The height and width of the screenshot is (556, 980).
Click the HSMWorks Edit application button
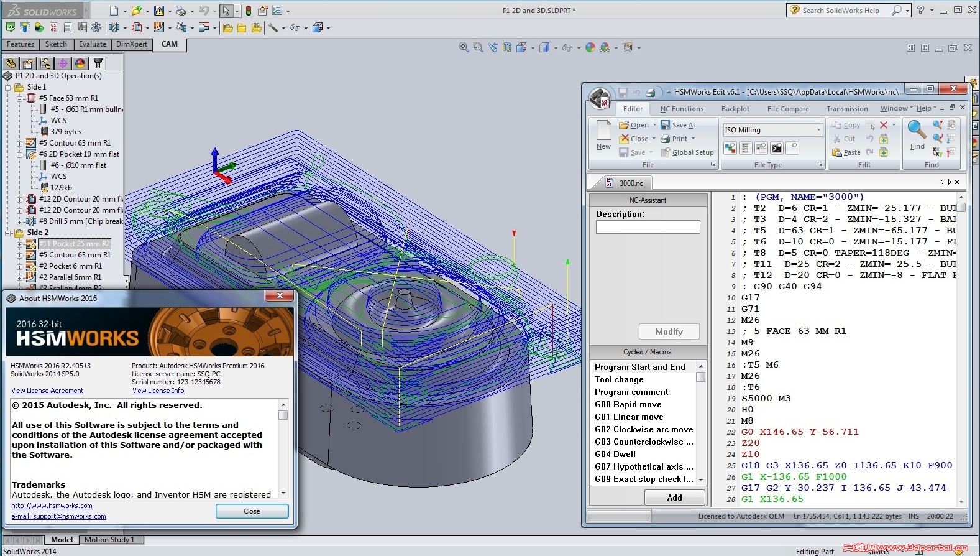pyautogui.click(x=600, y=98)
